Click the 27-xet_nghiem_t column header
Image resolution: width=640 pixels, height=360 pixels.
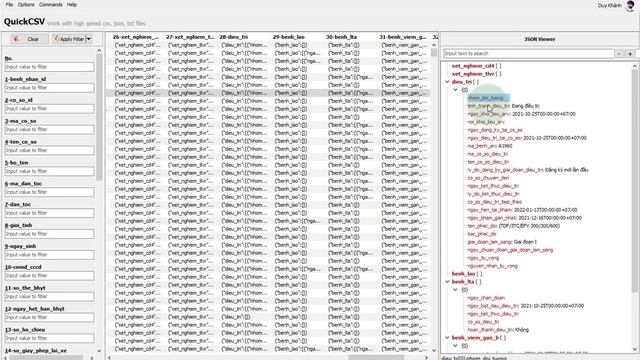[x=190, y=37]
